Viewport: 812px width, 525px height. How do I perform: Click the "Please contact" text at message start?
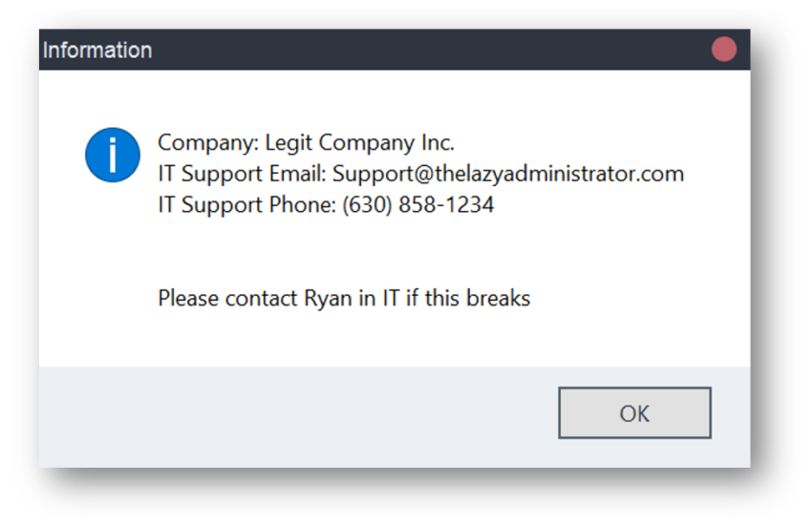pyautogui.click(x=228, y=299)
